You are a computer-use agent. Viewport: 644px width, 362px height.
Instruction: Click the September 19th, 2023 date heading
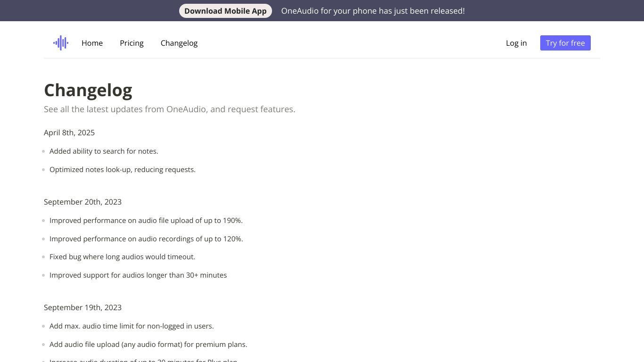83,307
